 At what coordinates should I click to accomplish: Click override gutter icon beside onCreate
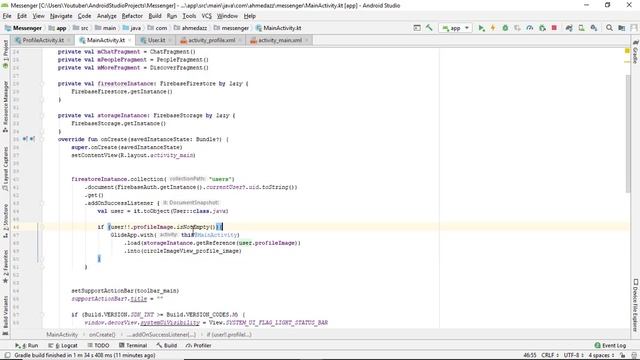pyautogui.click(x=25, y=139)
